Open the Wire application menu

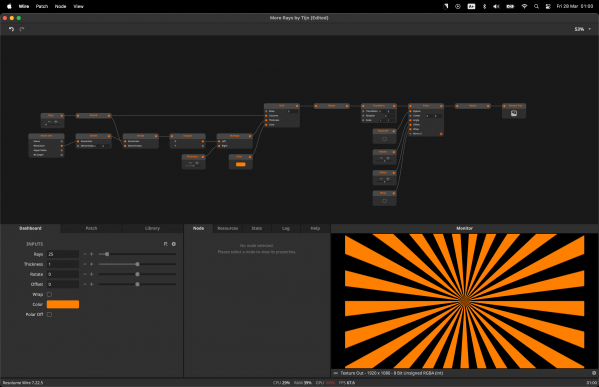pos(24,6)
